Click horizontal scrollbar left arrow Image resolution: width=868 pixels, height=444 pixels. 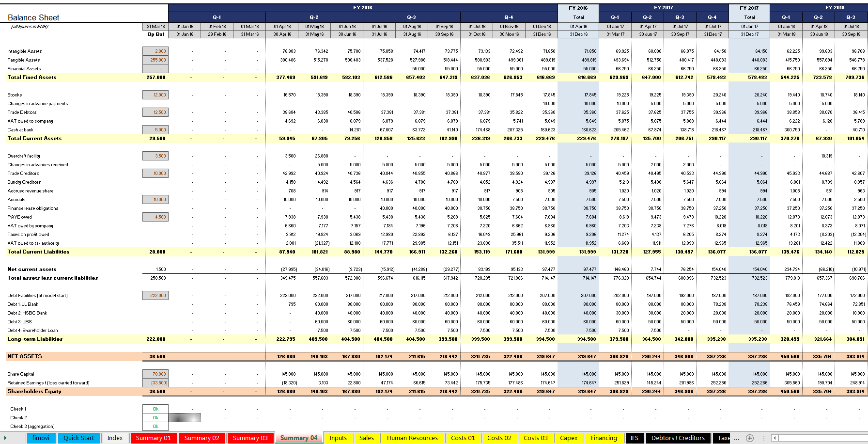pos(775,438)
